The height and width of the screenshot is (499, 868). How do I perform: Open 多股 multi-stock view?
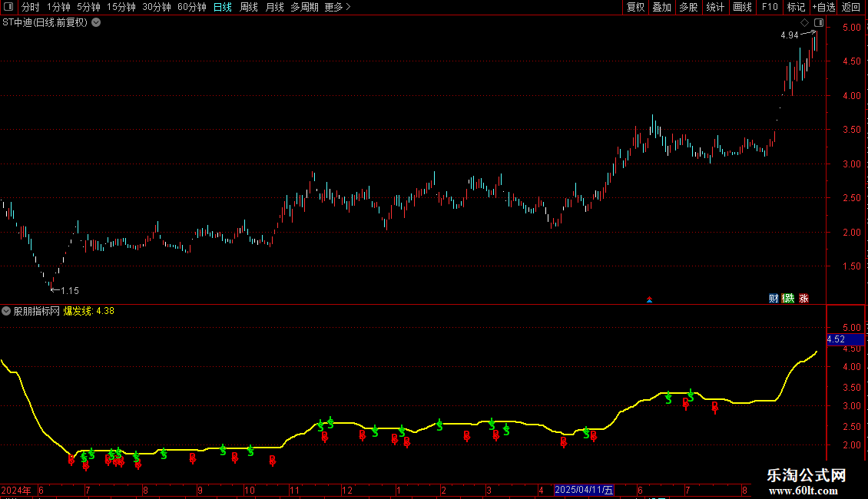click(x=689, y=7)
